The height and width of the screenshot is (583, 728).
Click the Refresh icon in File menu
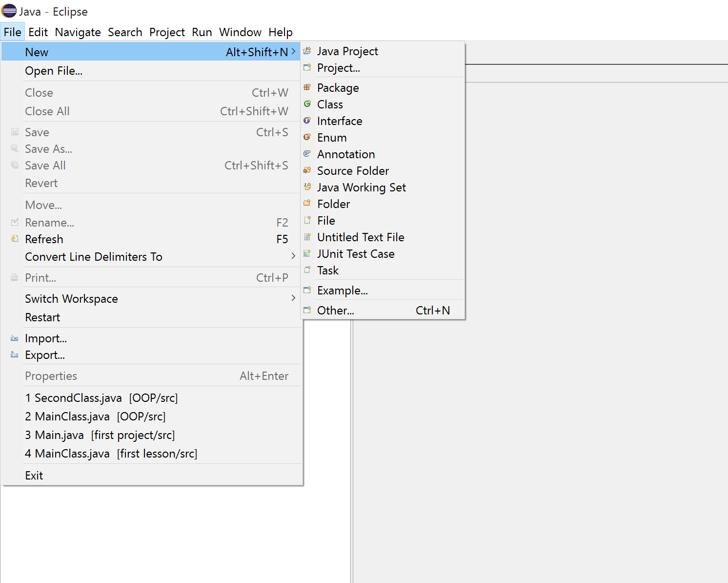pos(15,239)
